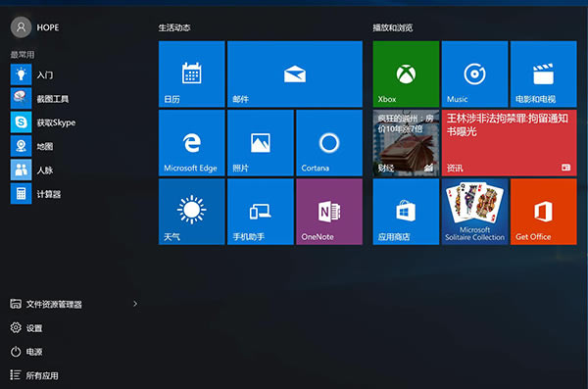Open the 邮件 mail tile
Viewport: 588px width, 389px height.
tap(295, 73)
